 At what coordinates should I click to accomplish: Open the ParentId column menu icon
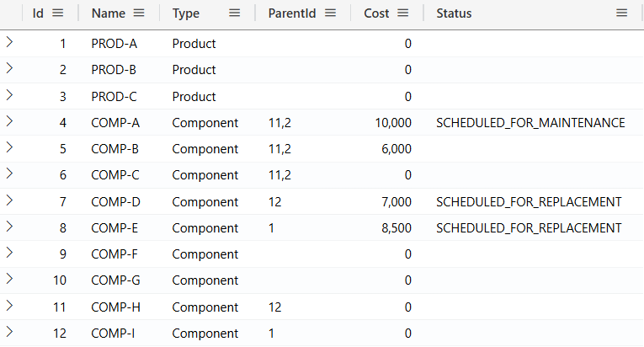point(331,13)
